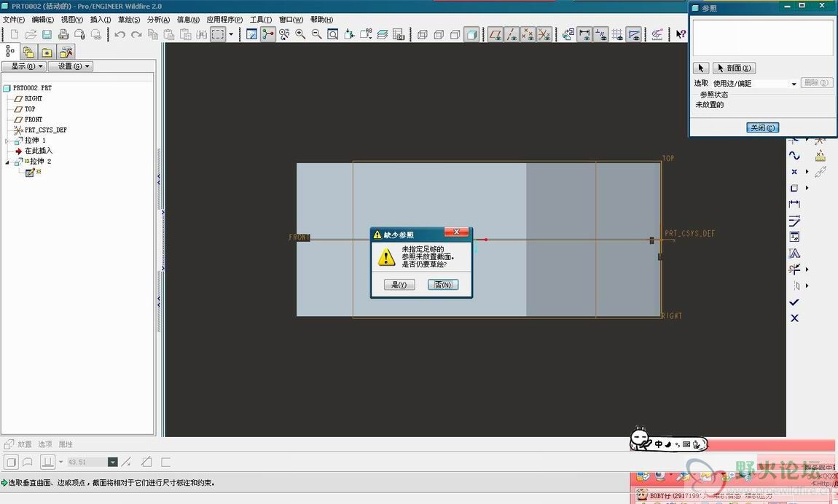Refit model to screen

[332, 34]
